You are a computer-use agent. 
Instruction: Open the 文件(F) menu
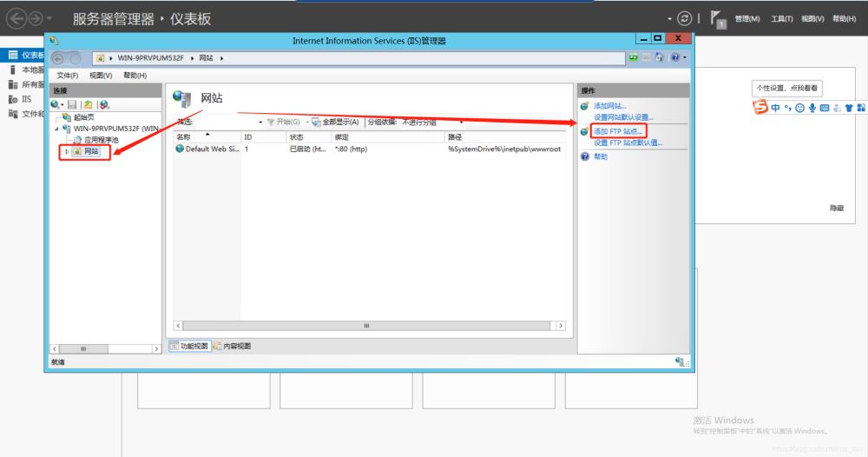coord(68,76)
